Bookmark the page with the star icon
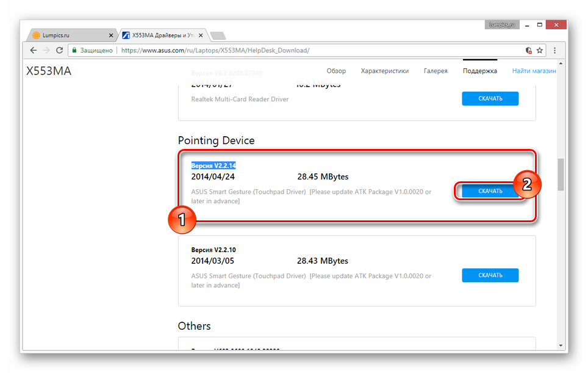Image resolution: width=588 pixels, height=373 pixels. (540, 50)
